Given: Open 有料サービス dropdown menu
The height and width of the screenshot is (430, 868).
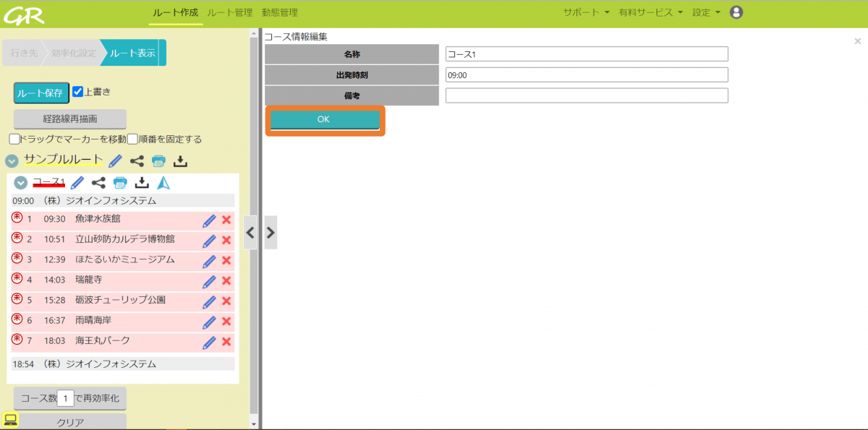Looking at the screenshot, I should point(650,12).
